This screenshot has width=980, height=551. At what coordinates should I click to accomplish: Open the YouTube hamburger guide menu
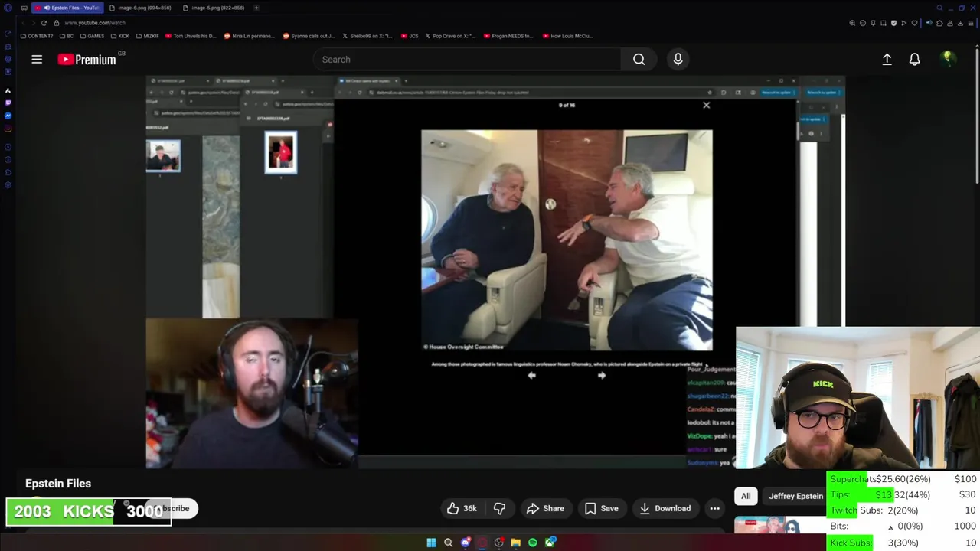[37, 59]
